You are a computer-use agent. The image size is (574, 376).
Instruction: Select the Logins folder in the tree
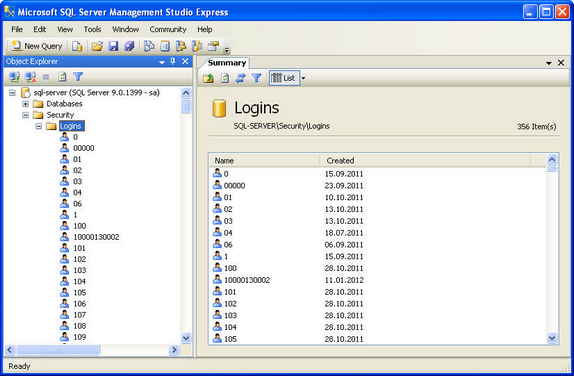[71, 126]
